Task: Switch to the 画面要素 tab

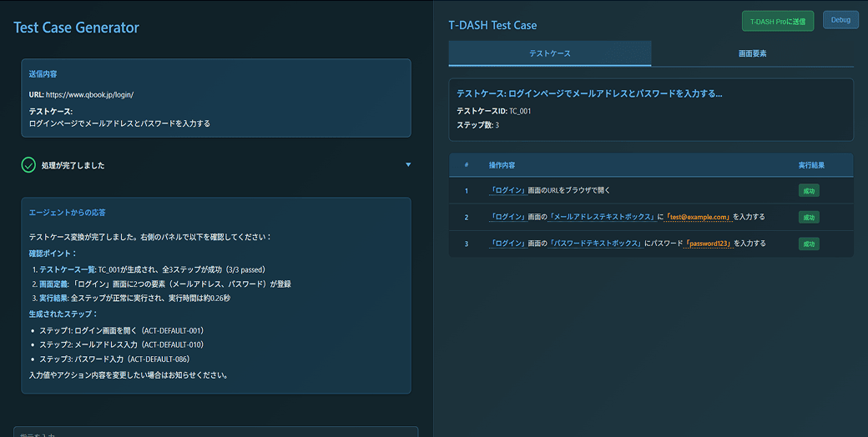Action: pyautogui.click(x=752, y=53)
